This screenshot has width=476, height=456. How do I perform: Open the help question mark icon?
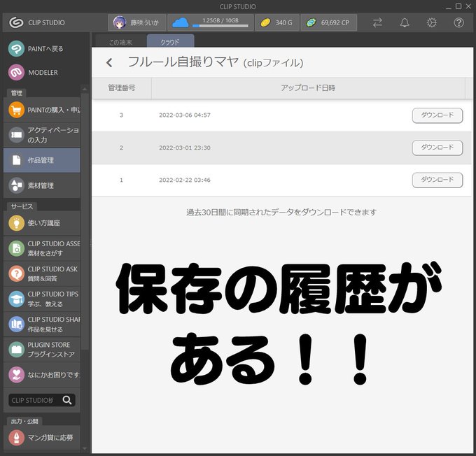click(x=458, y=23)
